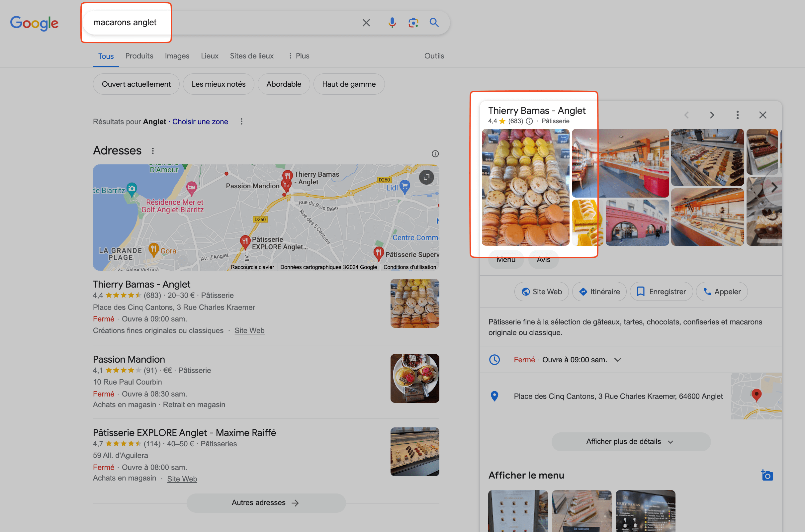805x532 pixels.
Task: Click the blue location pin beside the address
Action: coord(494,396)
